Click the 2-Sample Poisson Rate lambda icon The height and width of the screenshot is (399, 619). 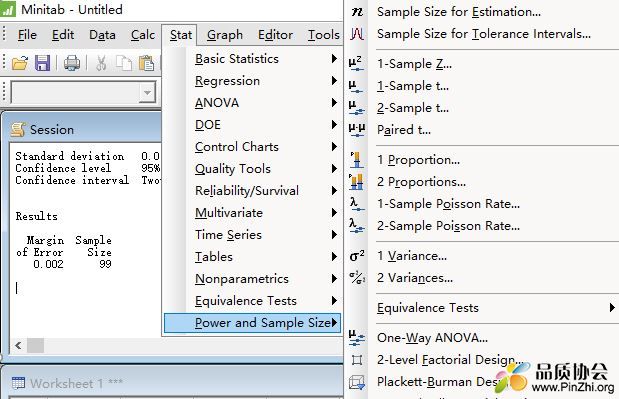[357, 226]
